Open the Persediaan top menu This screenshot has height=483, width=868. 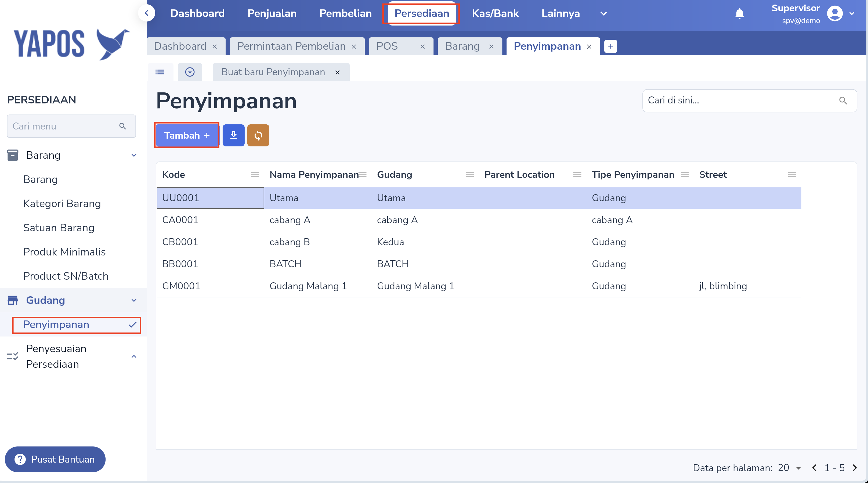(422, 13)
